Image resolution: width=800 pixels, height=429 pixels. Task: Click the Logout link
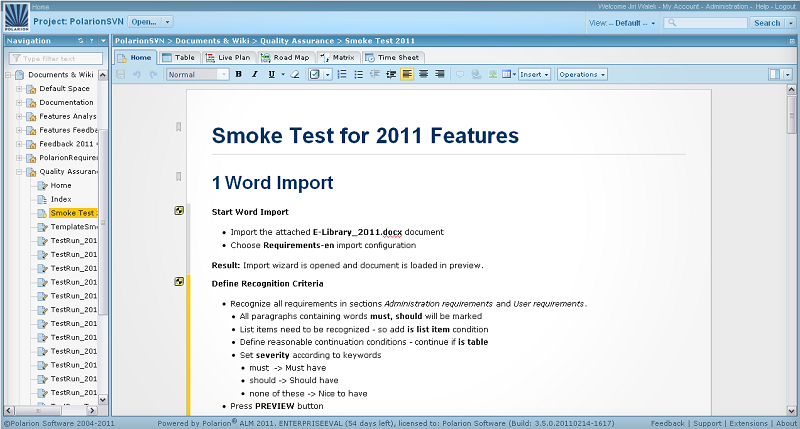tap(785, 7)
